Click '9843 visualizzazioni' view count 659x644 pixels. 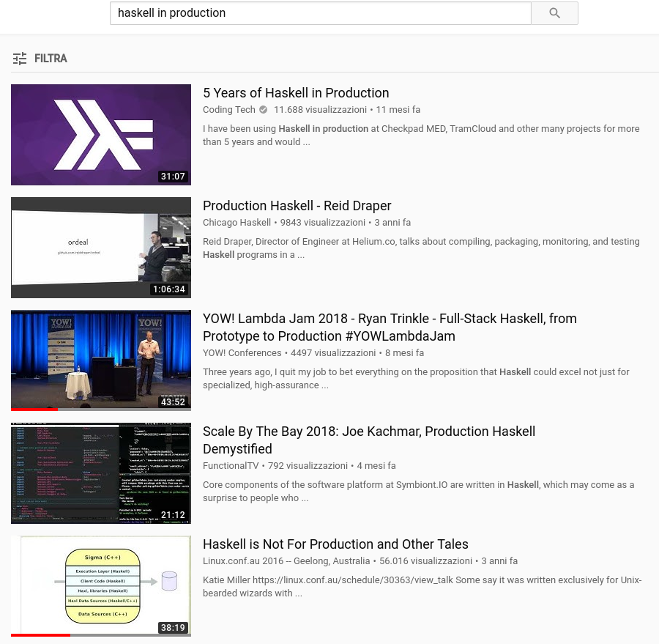click(323, 223)
